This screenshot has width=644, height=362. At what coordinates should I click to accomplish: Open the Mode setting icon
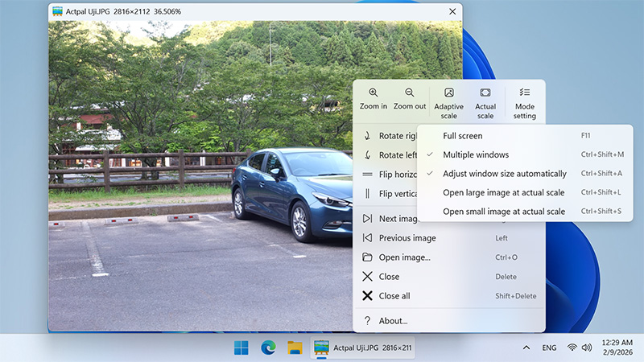[525, 93]
